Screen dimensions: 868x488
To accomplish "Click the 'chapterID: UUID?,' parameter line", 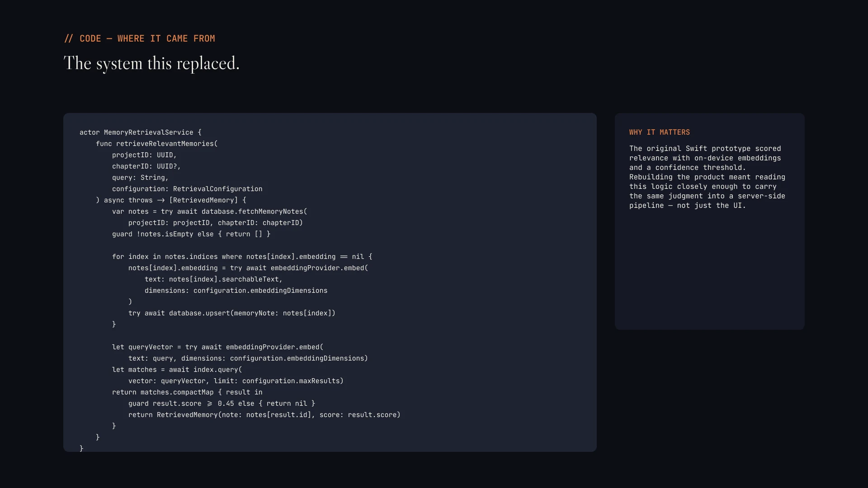I will click(x=146, y=166).
